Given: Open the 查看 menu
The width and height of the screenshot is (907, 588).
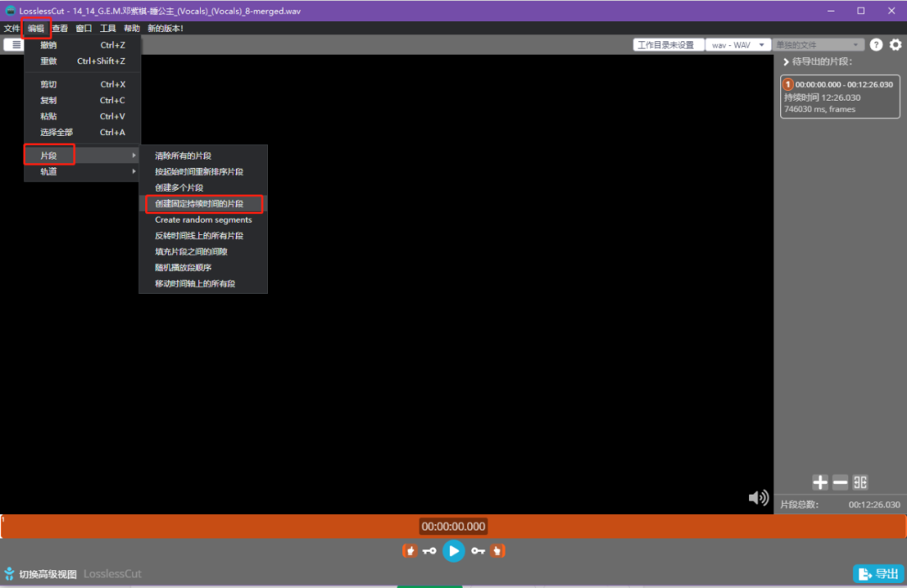Looking at the screenshot, I should [60, 29].
